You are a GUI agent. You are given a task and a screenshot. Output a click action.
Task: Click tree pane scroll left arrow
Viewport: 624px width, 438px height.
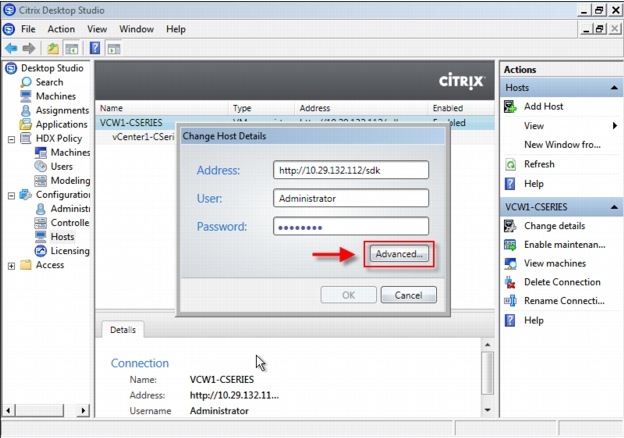(x=8, y=410)
